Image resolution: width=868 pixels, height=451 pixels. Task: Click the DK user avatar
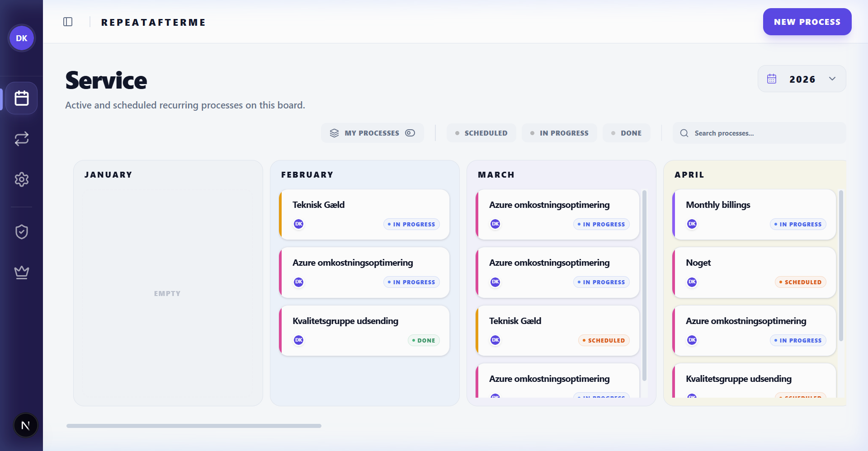coord(21,38)
